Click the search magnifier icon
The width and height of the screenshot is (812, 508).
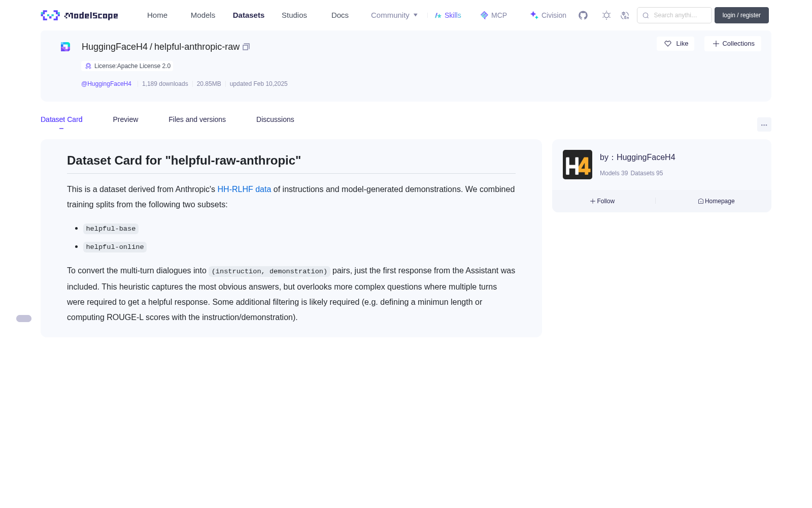pyautogui.click(x=646, y=15)
